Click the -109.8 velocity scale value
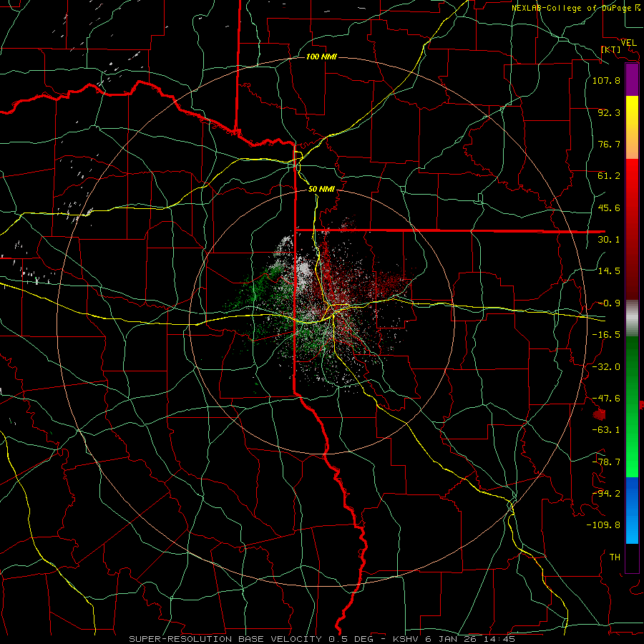Image resolution: width=644 pixels, height=644 pixels. pyautogui.click(x=603, y=525)
